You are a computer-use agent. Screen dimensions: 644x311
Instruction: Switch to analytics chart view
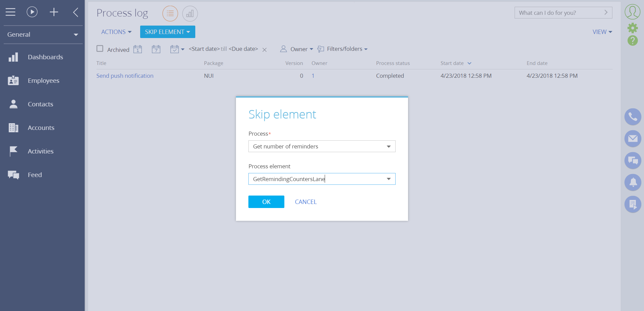click(190, 13)
